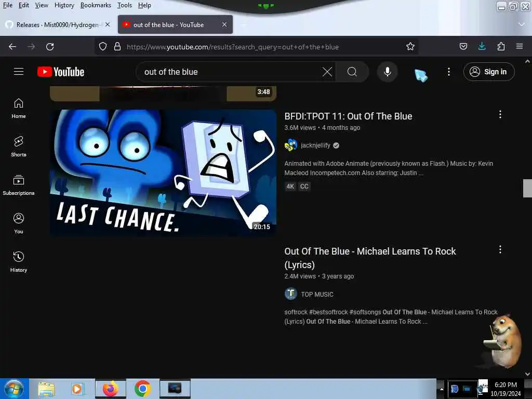The width and height of the screenshot is (532, 399).
Task: Click the BFDI Last Chance video thumbnail
Action: pyautogui.click(x=163, y=172)
